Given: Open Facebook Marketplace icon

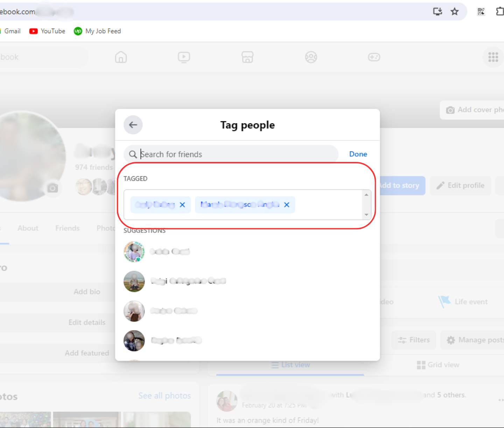Looking at the screenshot, I should (x=247, y=57).
